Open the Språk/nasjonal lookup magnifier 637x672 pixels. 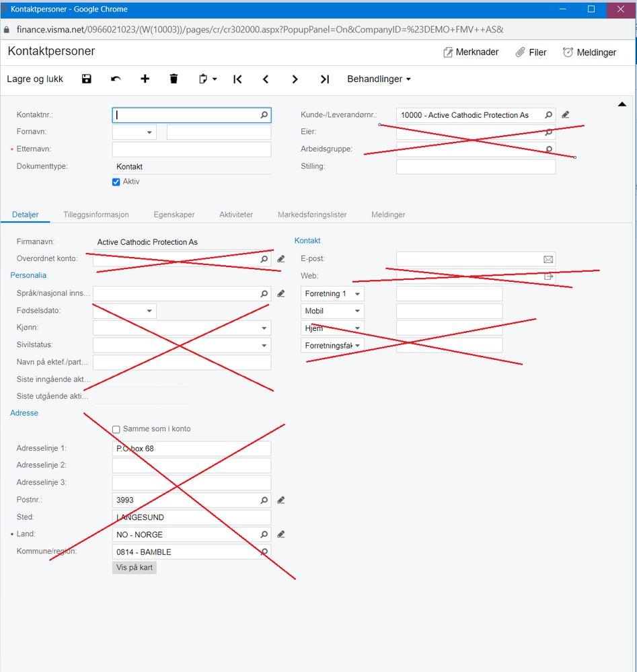click(x=264, y=293)
